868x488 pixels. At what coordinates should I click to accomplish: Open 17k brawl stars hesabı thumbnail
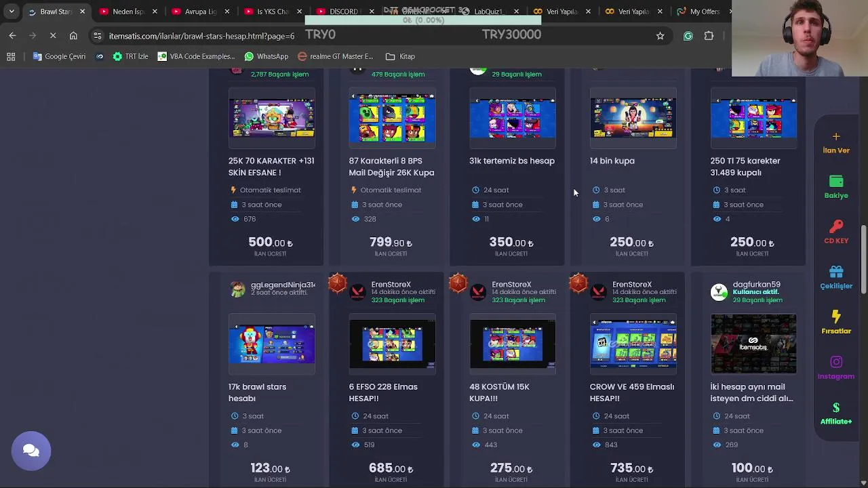click(271, 344)
